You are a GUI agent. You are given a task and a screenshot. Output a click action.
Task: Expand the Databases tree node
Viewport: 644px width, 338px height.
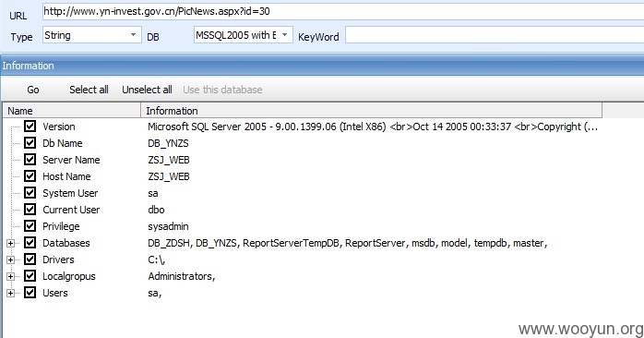pyautogui.click(x=11, y=243)
